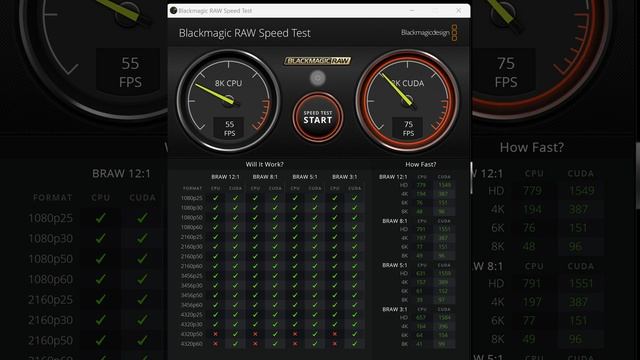Click green check for 2160p25 BRAW 8:1 CUDA
The image size is (640, 360).
pyautogui.click(x=275, y=237)
